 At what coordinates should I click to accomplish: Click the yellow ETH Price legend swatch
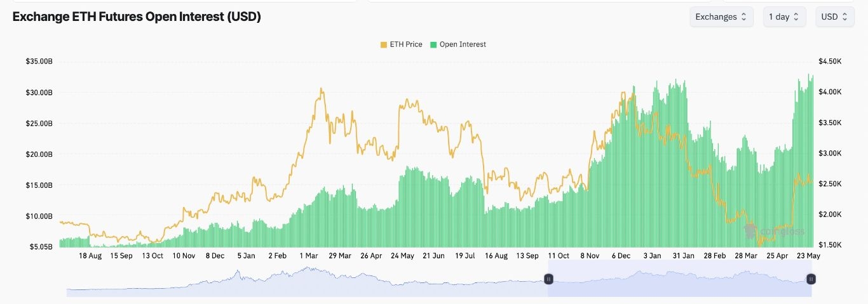[x=383, y=44]
